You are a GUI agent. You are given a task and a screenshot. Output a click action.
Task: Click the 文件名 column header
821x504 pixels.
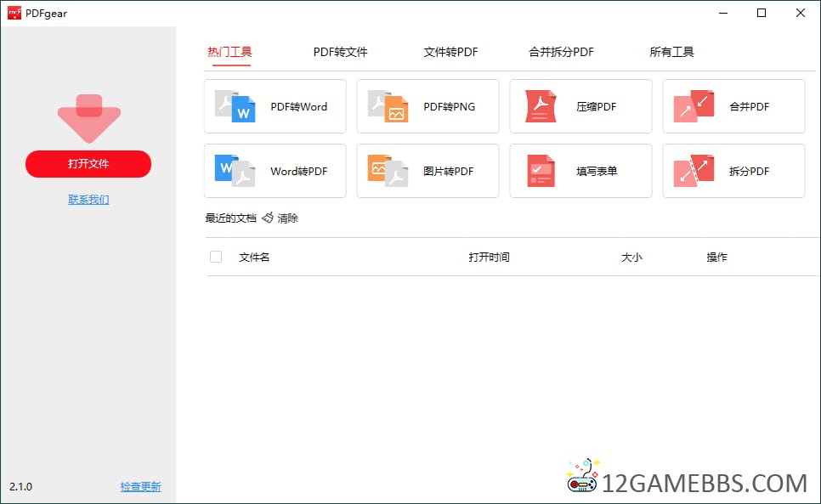coord(254,257)
